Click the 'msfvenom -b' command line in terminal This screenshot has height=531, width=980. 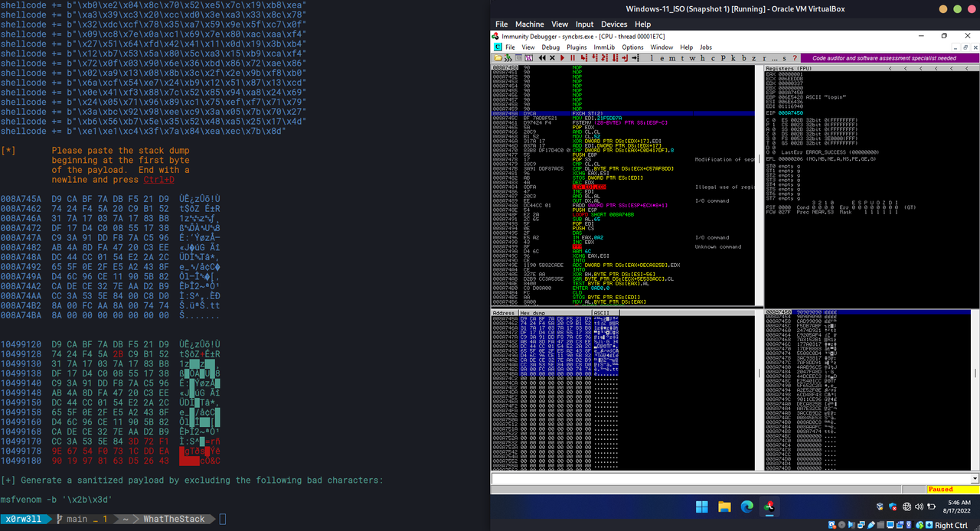click(56, 500)
